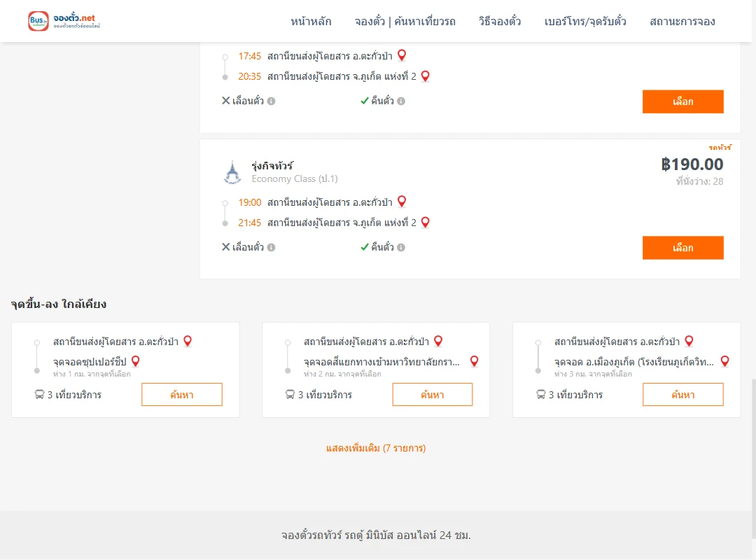756x560 pixels.
Task: Click the 21:45 arrival time
Action: click(x=250, y=223)
